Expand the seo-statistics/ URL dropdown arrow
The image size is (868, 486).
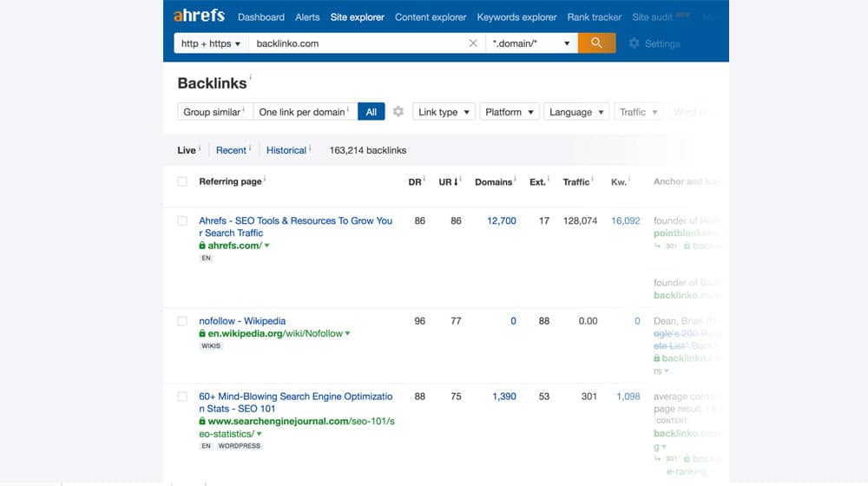click(259, 435)
